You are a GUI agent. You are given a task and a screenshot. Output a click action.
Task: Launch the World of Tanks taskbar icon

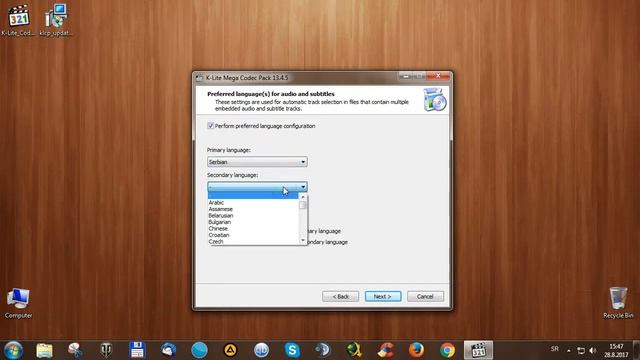click(x=106, y=350)
